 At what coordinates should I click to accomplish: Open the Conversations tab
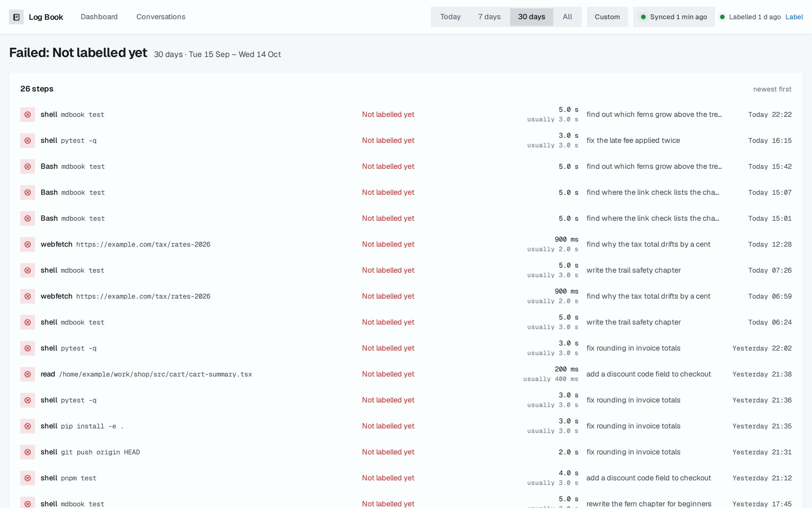tap(161, 17)
